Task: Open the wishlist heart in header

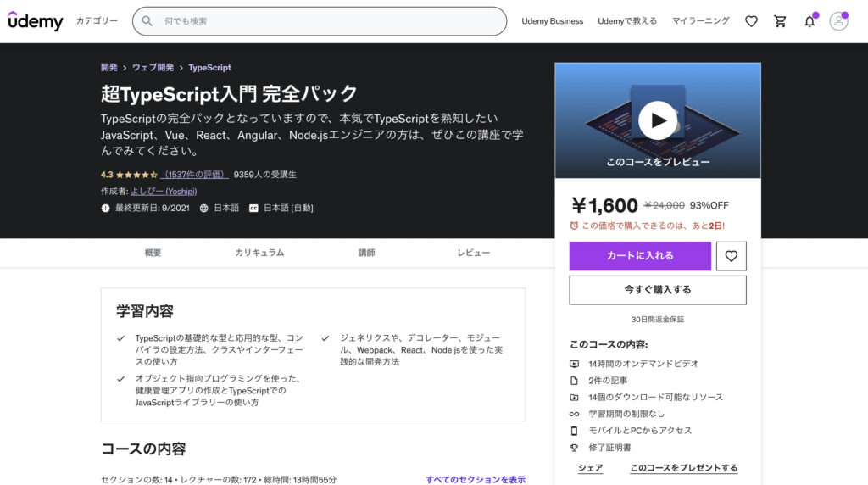Action: click(x=751, y=21)
